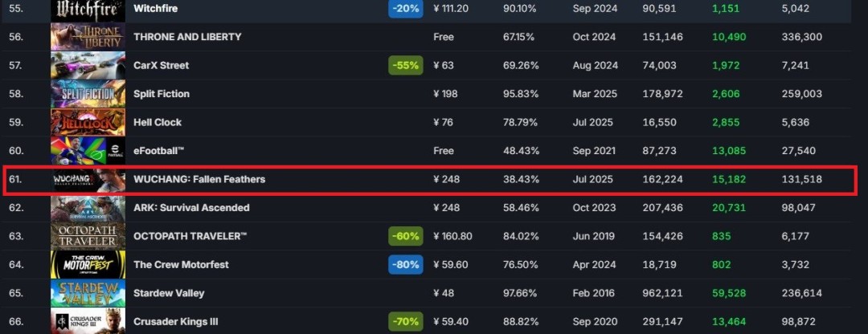Open The Crew Motorfest title link
The image size is (868, 334).
(180, 265)
